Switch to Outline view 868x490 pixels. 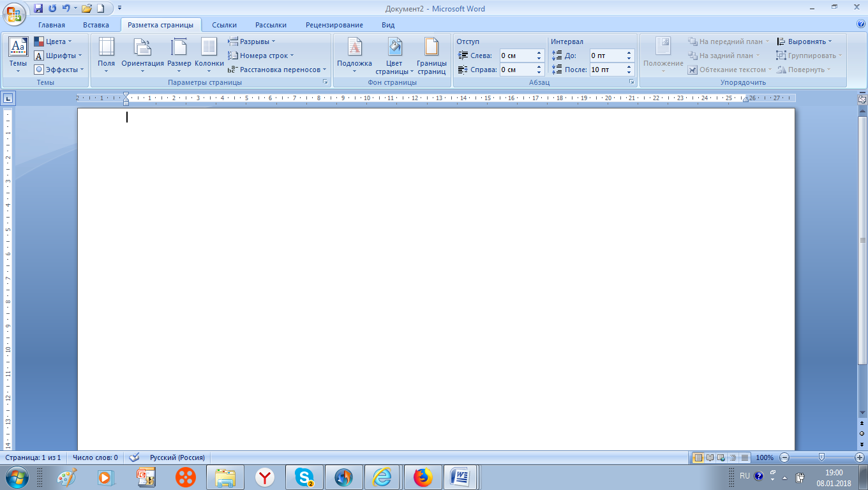pos(733,457)
